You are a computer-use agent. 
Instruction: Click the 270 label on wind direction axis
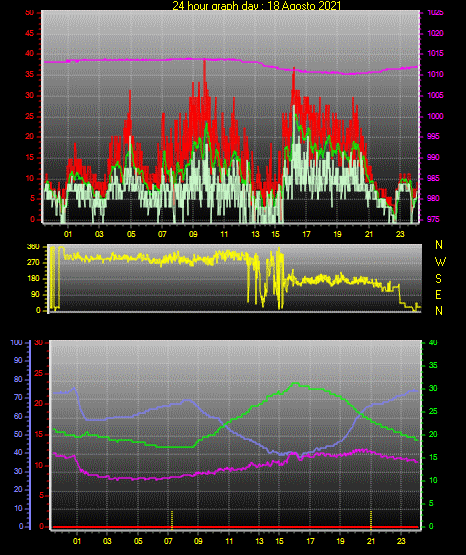click(x=34, y=263)
